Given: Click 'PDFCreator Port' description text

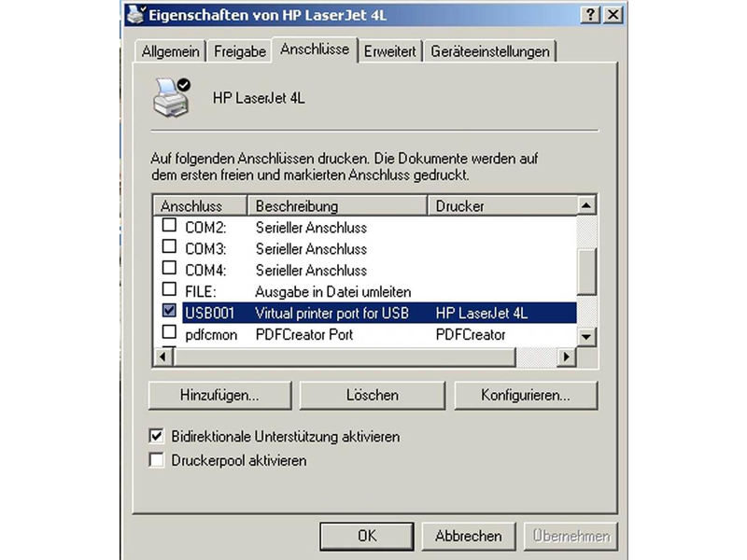Looking at the screenshot, I should tap(304, 335).
